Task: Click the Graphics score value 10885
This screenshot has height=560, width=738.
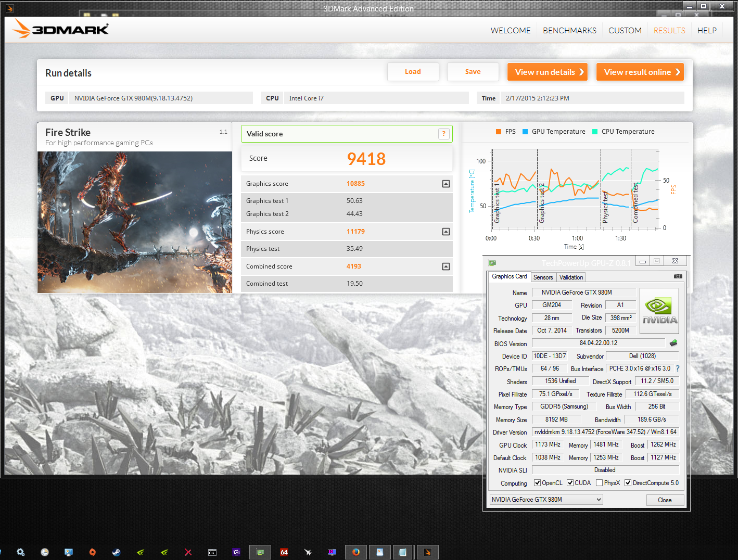Action: tap(355, 184)
